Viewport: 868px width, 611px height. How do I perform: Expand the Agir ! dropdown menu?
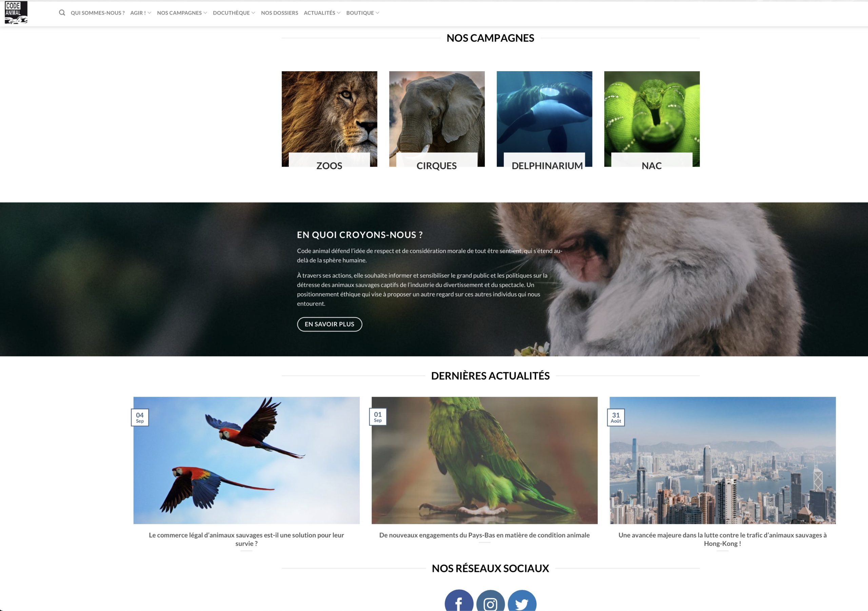coord(141,13)
